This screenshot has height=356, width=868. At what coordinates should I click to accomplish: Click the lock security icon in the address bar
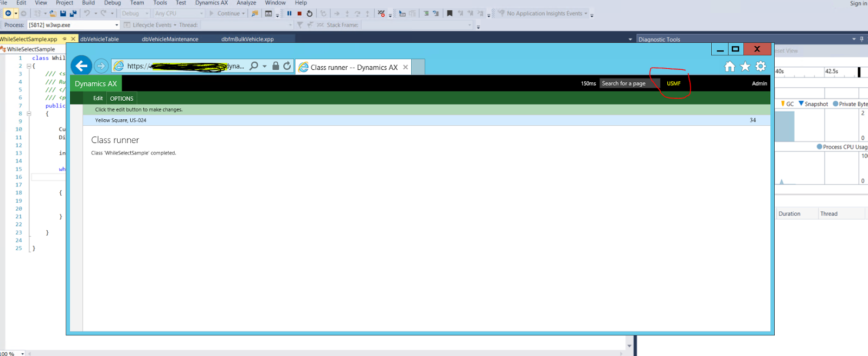[x=276, y=66]
